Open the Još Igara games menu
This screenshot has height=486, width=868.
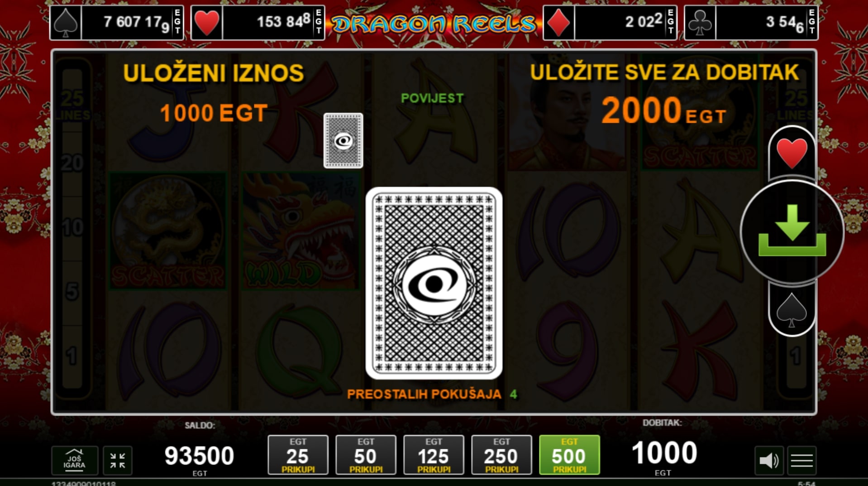[x=75, y=461]
